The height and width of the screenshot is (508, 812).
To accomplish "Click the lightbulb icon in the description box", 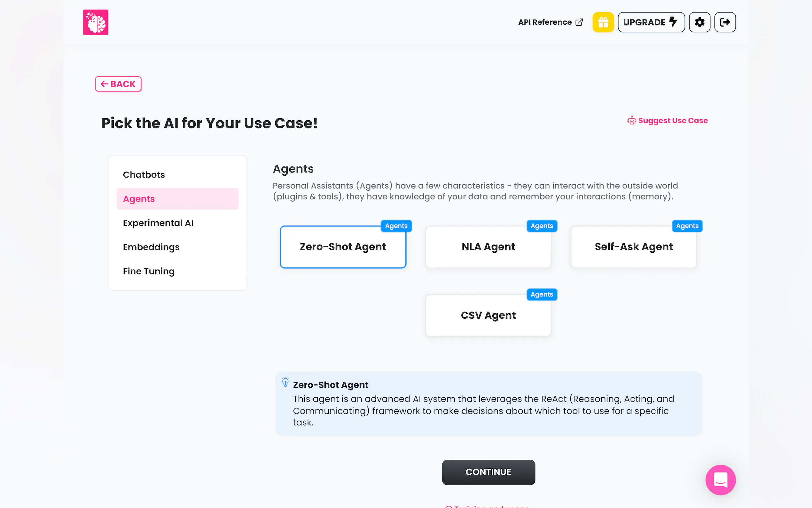I will [x=285, y=382].
